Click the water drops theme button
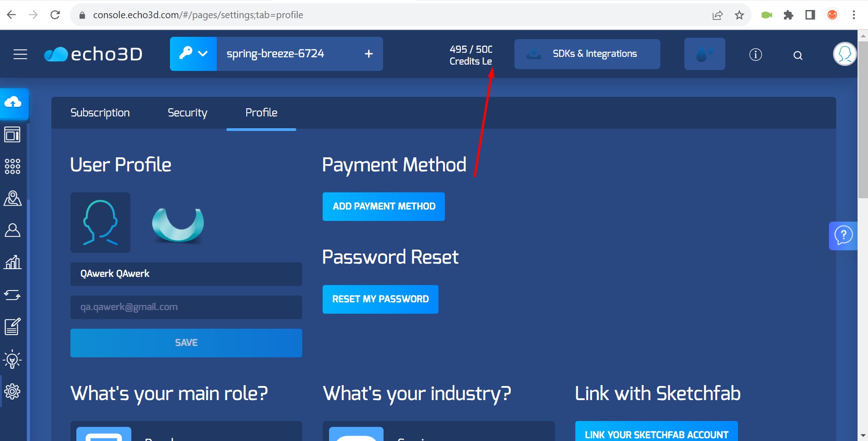868x441 pixels. pyautogui.click(x=704, y=54)
